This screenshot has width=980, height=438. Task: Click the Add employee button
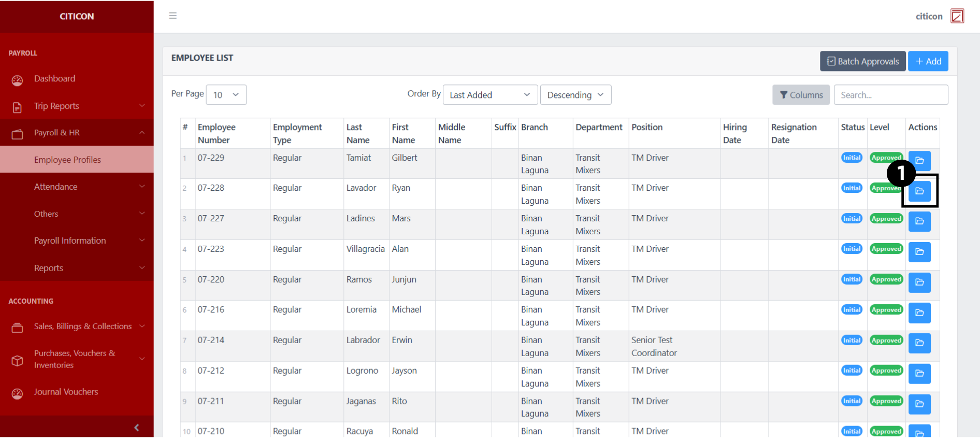pyautogui.click(x=928, y=61)
